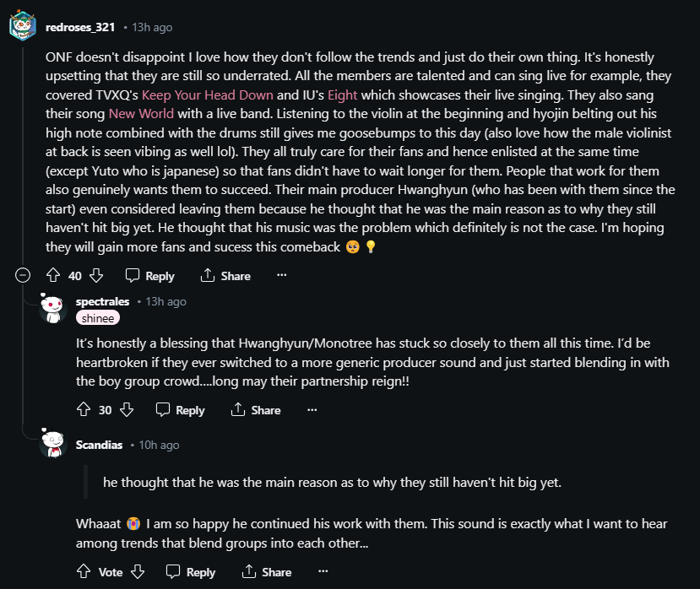Image resolution: width=700 pixels, height=589 pixels.
Task: Upvote the spectrales reply
Action: pyautogui.click(x=84, y=409)
